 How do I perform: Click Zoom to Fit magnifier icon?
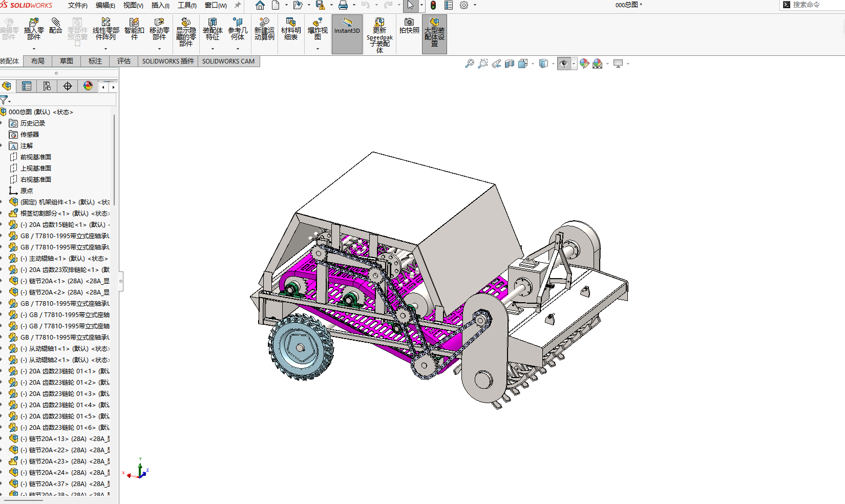(x=469, y=64)
